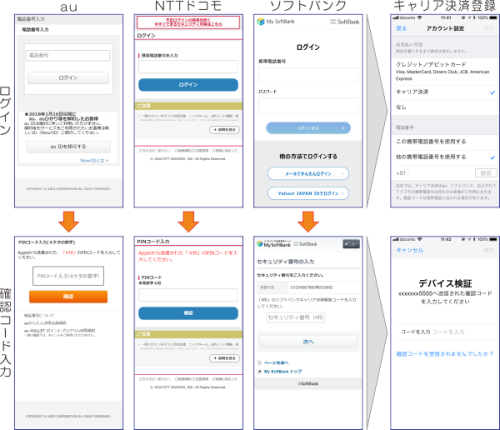Click the Wi-Fi icon in the アカウント設定 status bar
This screenshot has width=500, height=430.
coord(419,17)
